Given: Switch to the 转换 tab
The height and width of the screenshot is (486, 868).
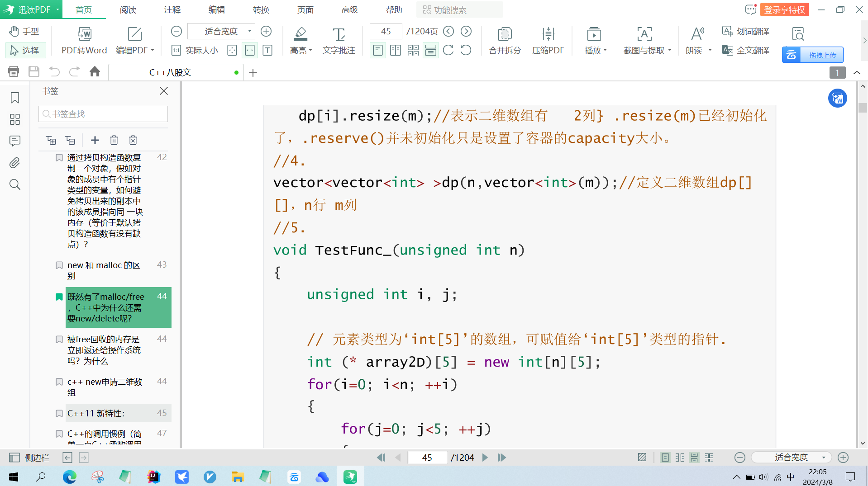Looking at the screenshot, I should tap(261, 9).
